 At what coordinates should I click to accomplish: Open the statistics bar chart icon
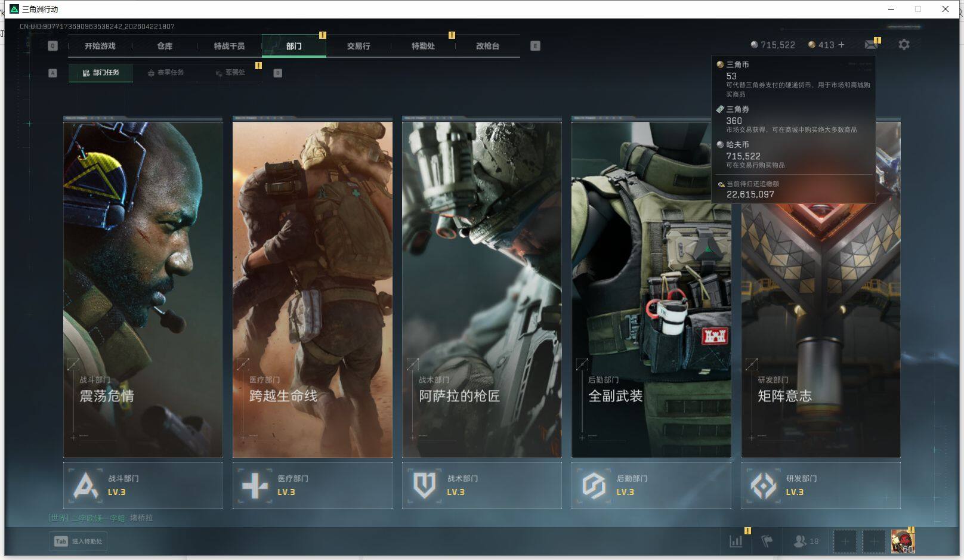point(736,542)
